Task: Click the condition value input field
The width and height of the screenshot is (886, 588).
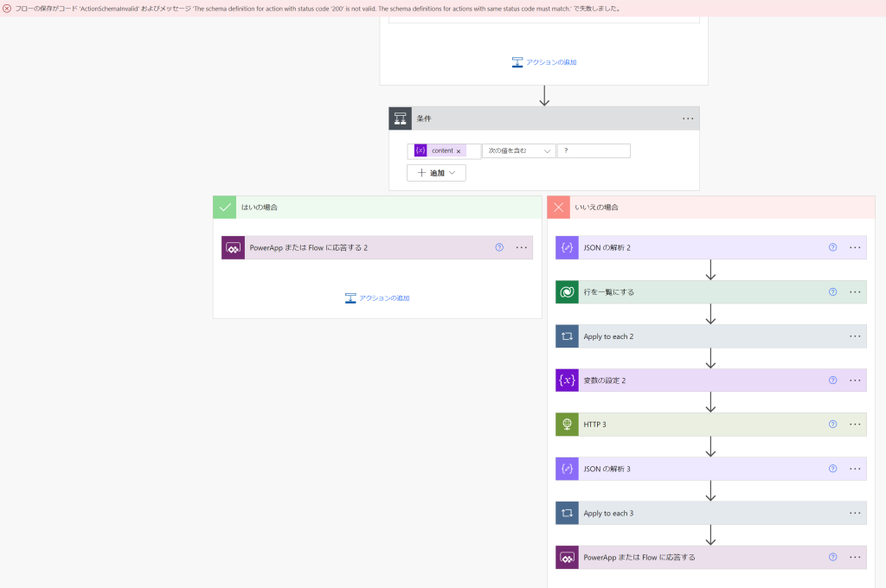Action: (593, 150)
